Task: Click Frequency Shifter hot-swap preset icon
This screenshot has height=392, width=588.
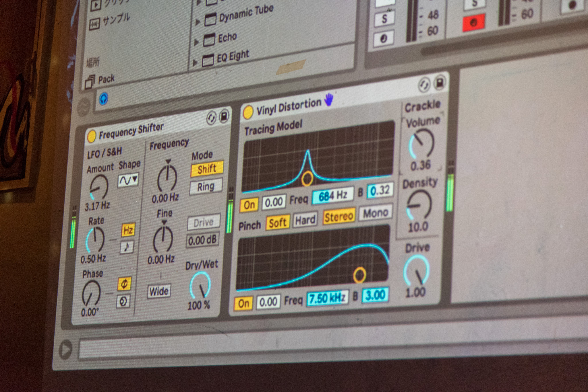Action: coord(211,118)
